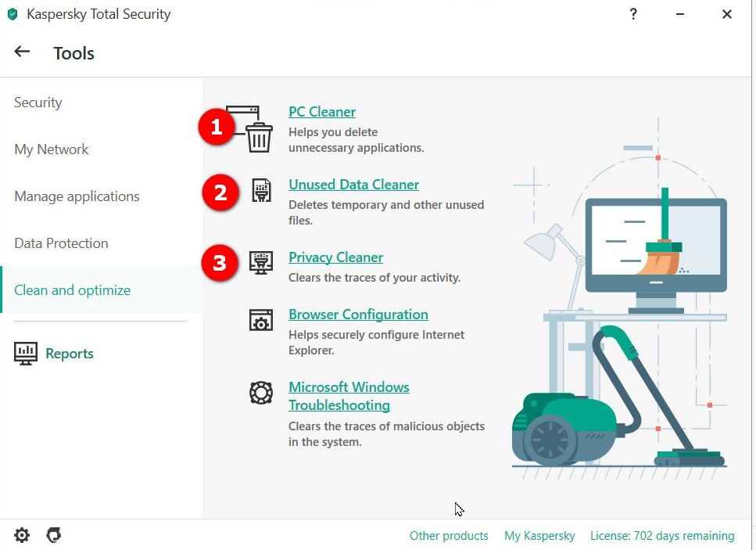This screenshot has height=550, width=756.
Task: Switch to My Network section
Action: (x=51, y=149)
